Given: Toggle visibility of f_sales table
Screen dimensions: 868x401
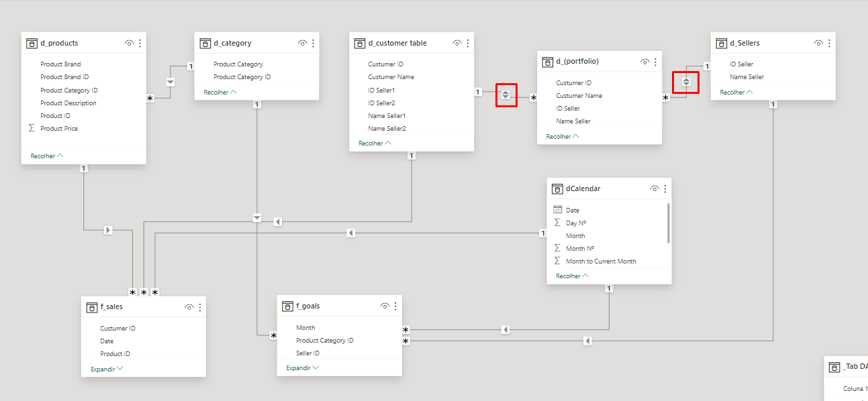Looking at the screenshot, I should pos(189,307).
